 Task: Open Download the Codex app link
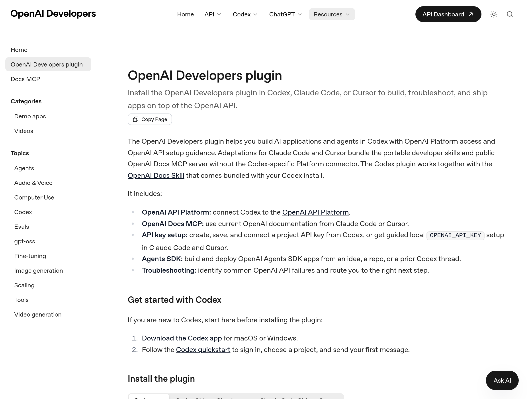point(182,338)
